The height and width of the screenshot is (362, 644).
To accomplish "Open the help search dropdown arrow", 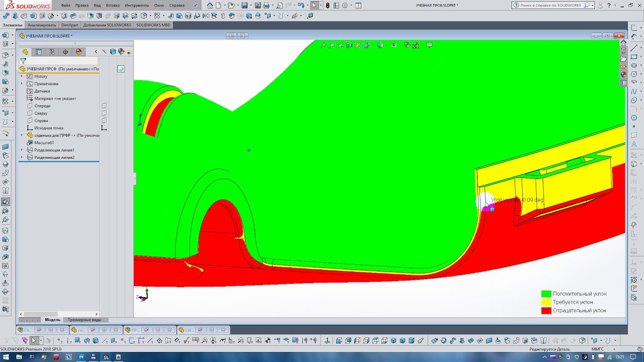I will (x=592, y=5).
